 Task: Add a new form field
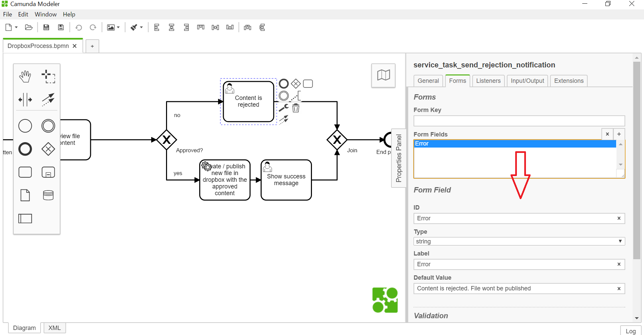click(x=619, y=134)
